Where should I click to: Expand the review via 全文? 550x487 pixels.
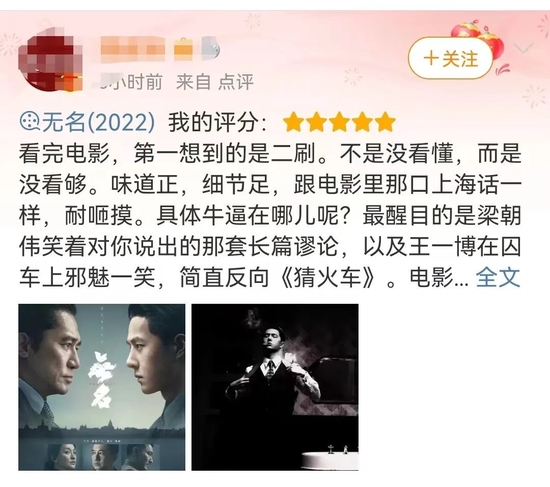(x=498, y=277)
